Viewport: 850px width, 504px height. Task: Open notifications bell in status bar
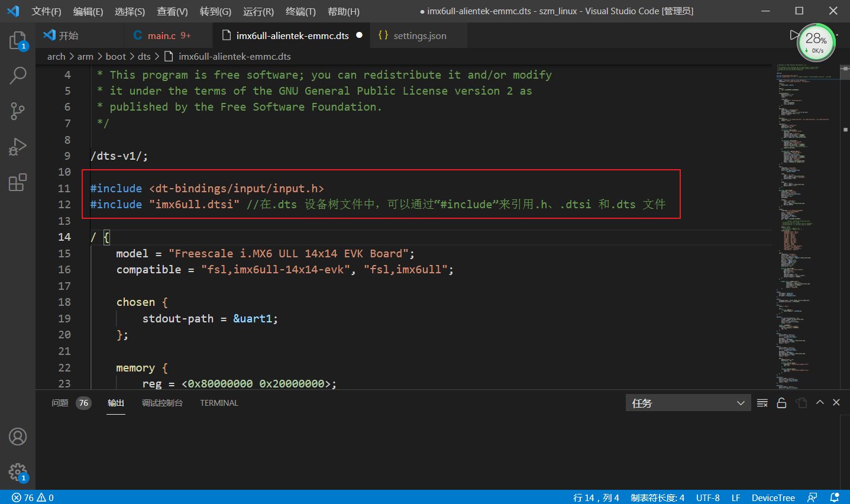835,497
